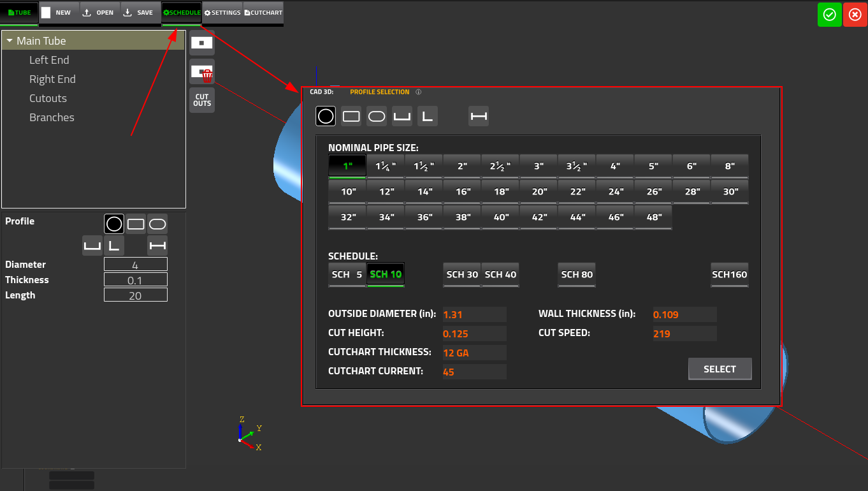Click the Diameter input field
The width and height of the screenshot is (868, 491).
pos(136,265)
